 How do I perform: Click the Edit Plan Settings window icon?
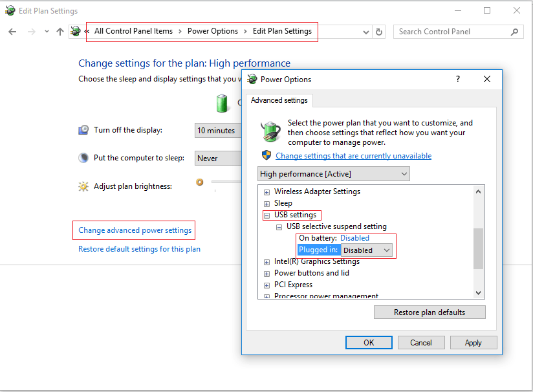[10, 10]
